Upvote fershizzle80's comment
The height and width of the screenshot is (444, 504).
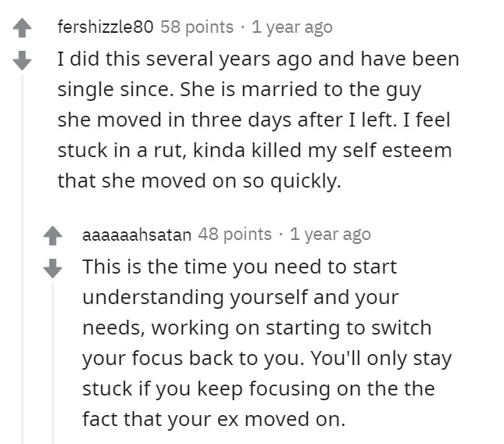tap(22, 28)
